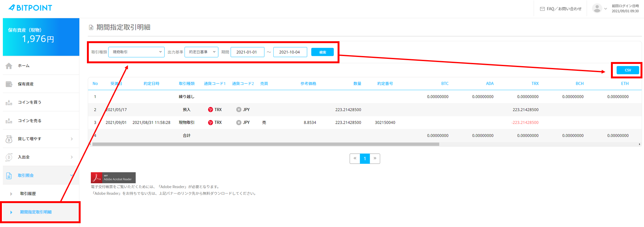Screen dimensions: 644x227
Task: Click the 貸して増やす money bag icon
Action: point(9,139)
